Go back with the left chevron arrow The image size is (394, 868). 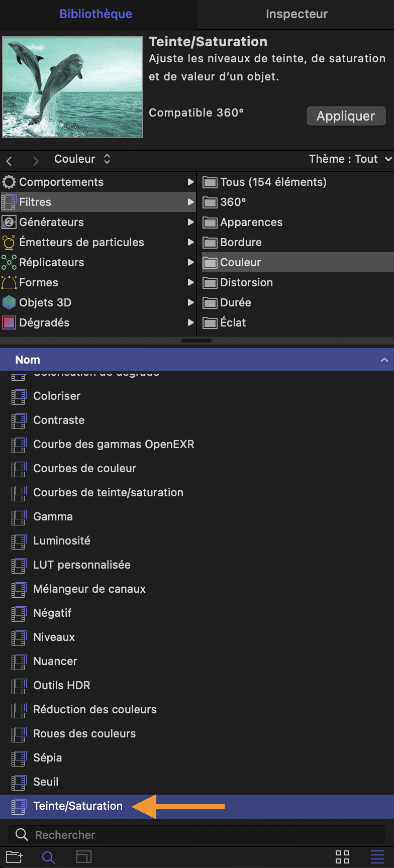tap(9, 161)
